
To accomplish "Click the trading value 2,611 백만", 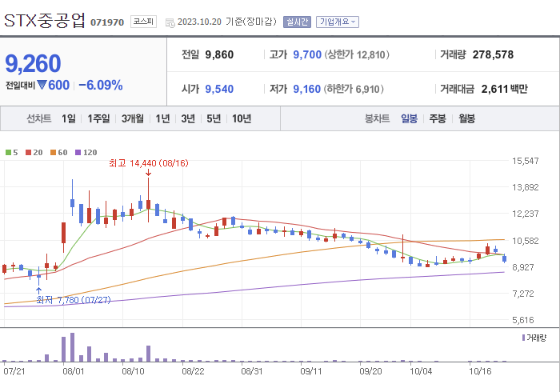I will [x=504, y=89].
